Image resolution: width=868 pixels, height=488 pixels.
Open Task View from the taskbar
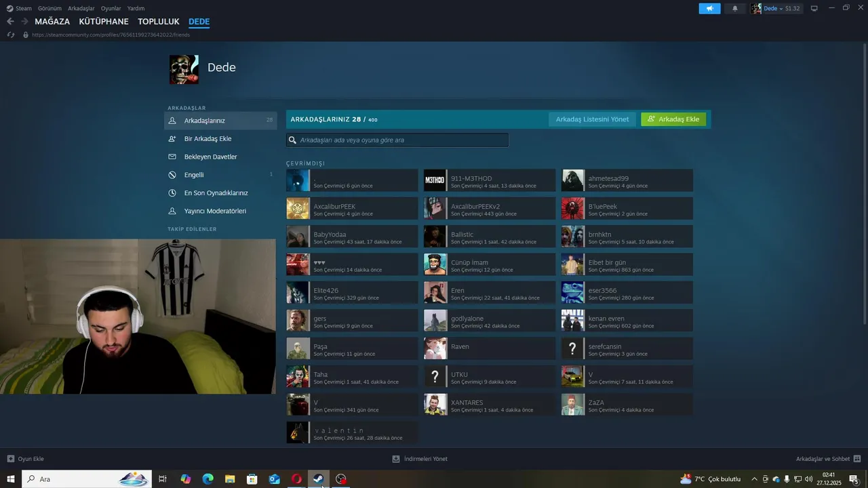point(163,479)
